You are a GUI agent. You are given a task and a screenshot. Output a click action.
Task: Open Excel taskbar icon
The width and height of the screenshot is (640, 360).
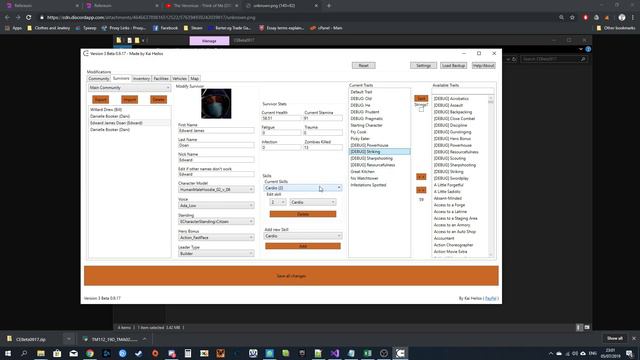tap(367, 353)
